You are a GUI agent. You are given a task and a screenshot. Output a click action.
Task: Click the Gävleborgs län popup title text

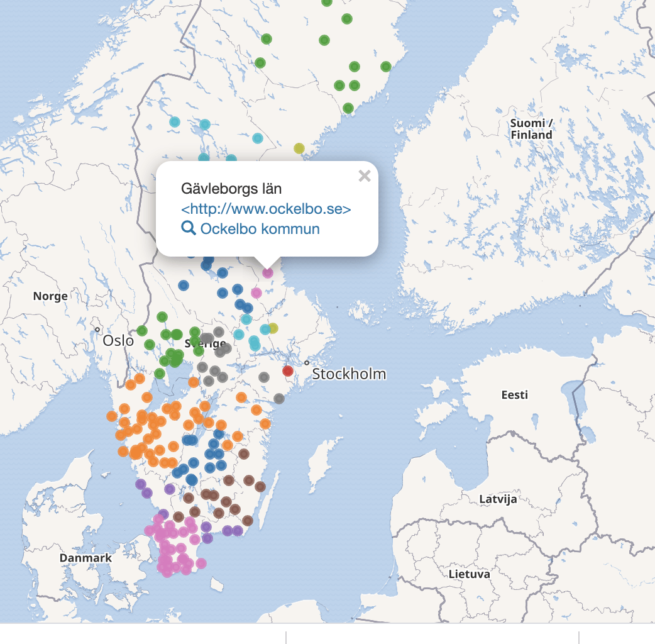click(231, 189)
